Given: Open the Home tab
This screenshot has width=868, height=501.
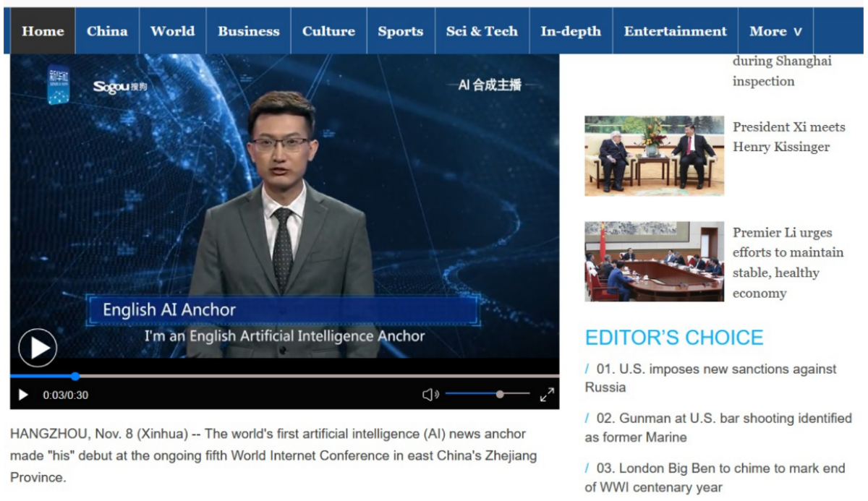Looking at the screenshot, I should click(43, 31).
